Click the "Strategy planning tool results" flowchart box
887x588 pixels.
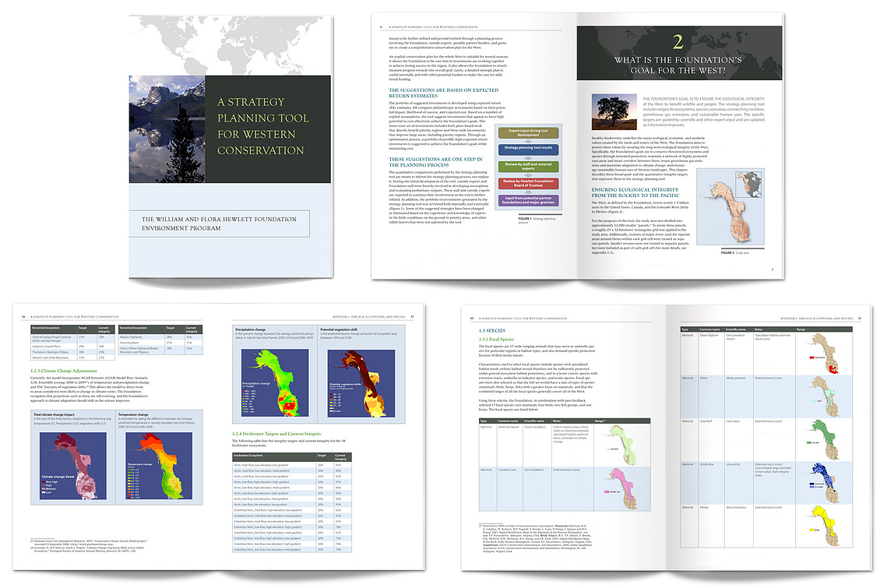528,150
